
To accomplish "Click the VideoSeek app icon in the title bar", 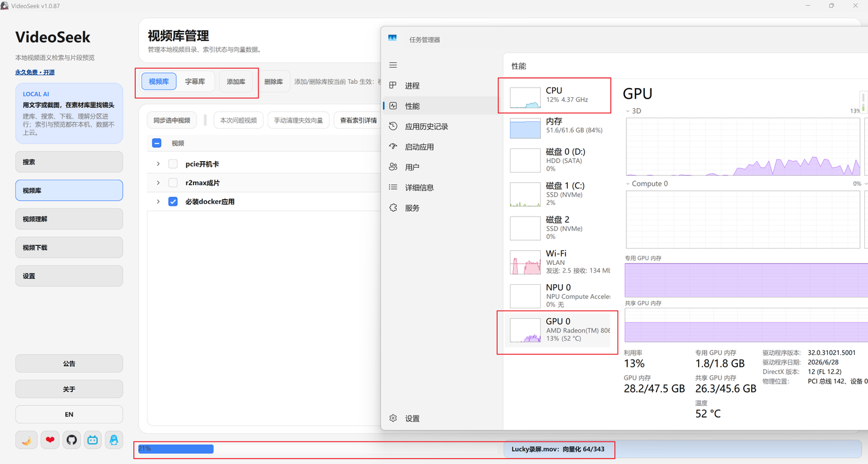I will (4, 5).
